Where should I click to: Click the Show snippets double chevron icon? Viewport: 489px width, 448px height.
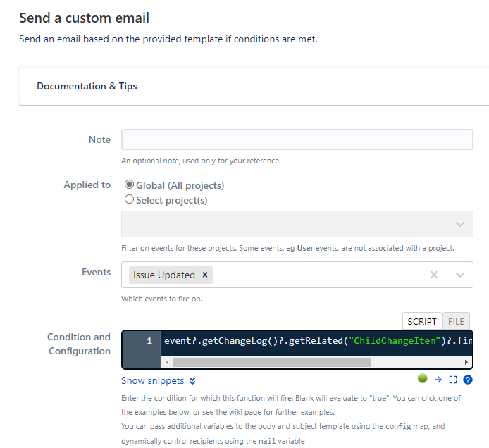(x=192, y=380)
